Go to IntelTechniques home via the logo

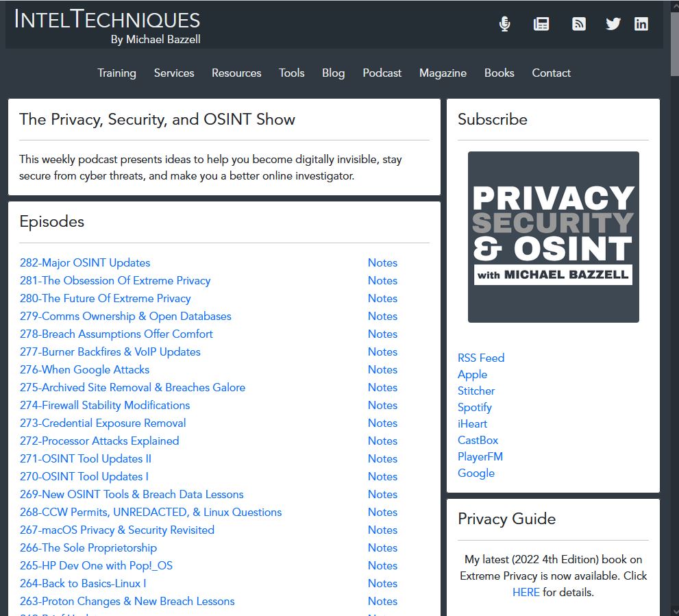coord(108,27)
